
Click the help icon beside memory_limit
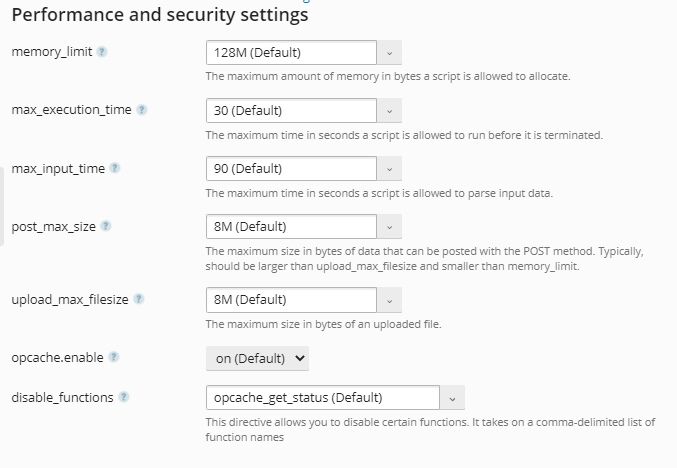pos(101,52)
